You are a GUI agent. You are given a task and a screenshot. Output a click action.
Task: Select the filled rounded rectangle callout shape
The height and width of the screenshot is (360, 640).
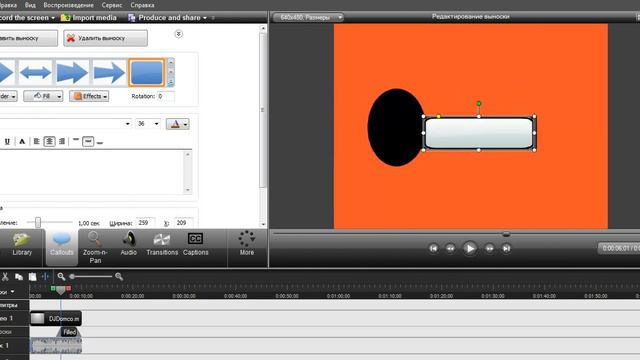[x=147, y=73]
